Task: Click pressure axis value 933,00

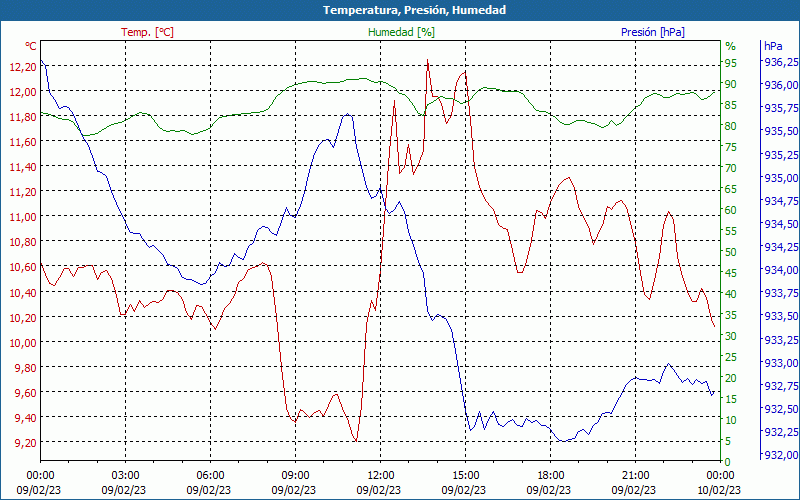Action: point(781,363)
